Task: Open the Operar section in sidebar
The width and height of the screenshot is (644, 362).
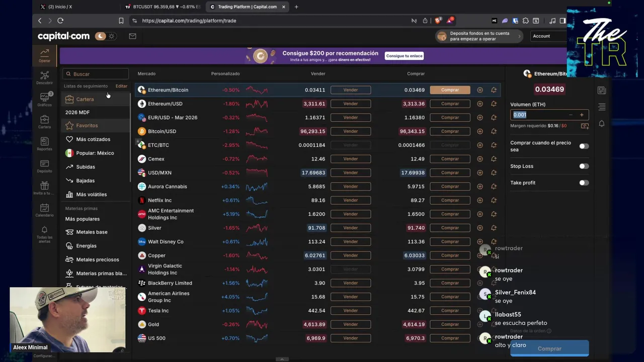Action: pyautogui.click(x=44, y=55)
